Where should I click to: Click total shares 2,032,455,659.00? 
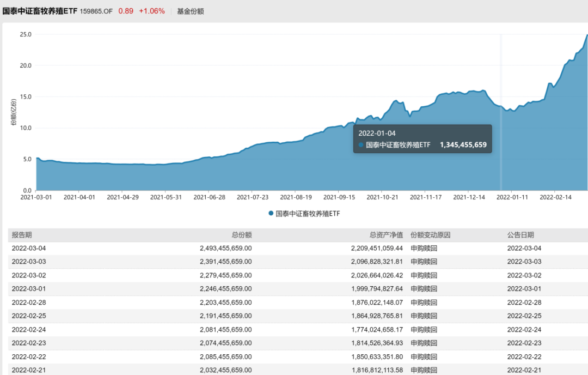tap(226, 370)
